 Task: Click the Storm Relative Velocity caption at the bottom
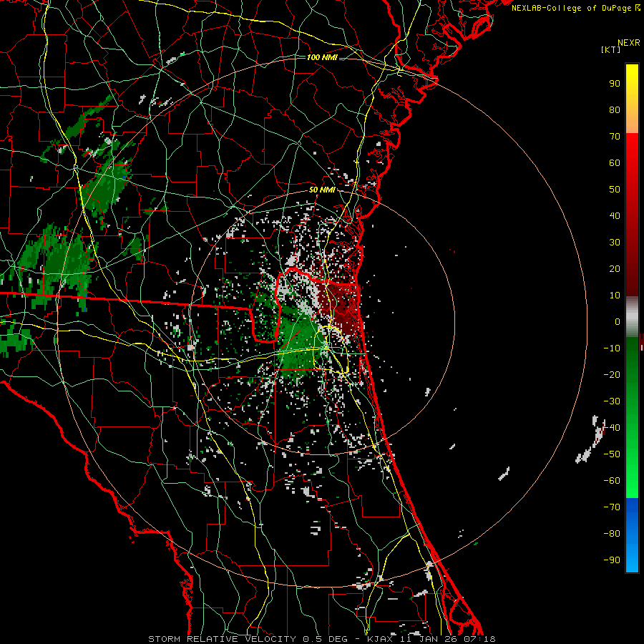[321, 639]
